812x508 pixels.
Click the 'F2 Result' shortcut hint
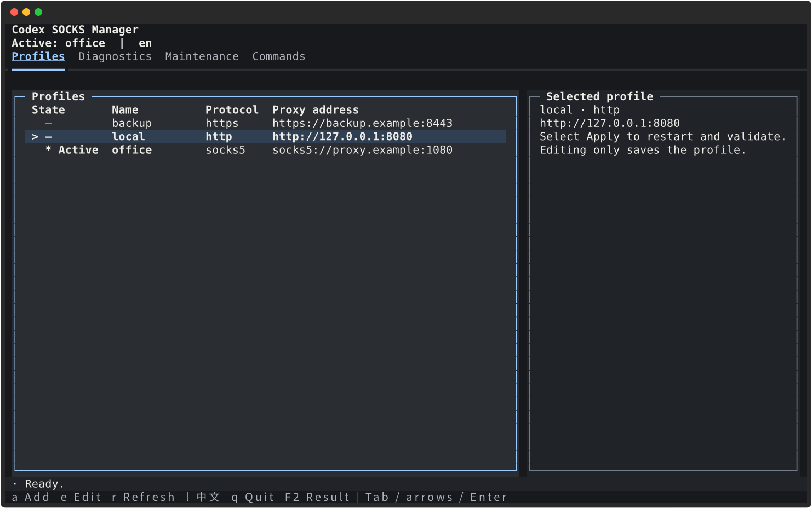317,497
